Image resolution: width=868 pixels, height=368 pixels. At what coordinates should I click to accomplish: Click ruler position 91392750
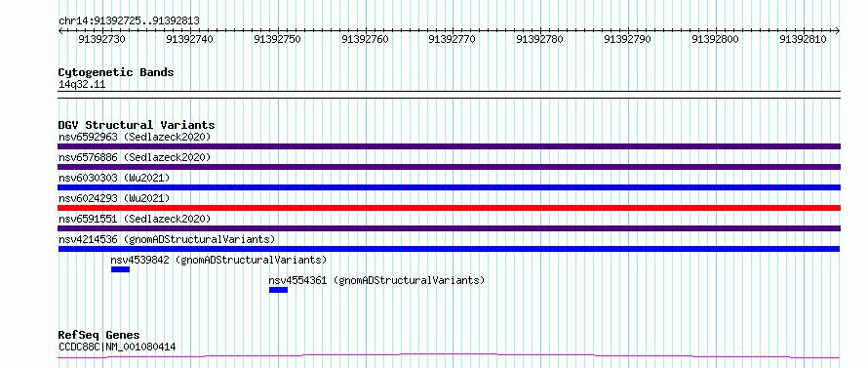277,39
